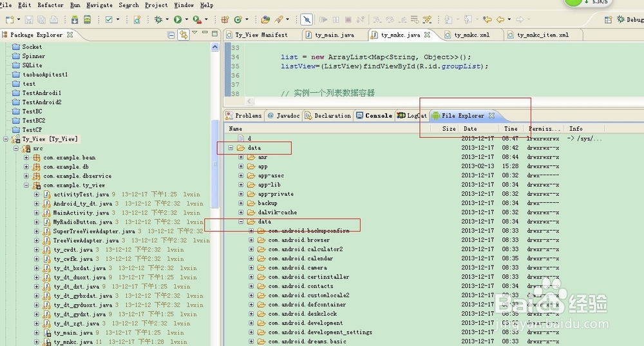Open the Refactor menu
Viewport: 644px width, 346px height.
click(x=50, y=5)
